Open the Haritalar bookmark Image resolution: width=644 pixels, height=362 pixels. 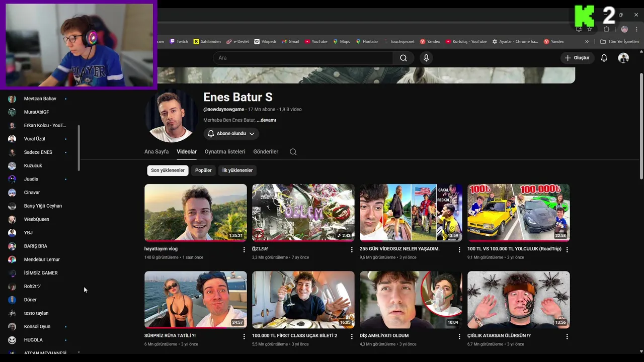point(367,42)
